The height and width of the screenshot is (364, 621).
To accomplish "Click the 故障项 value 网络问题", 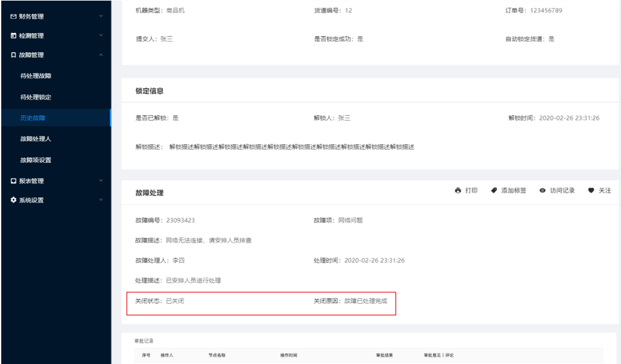I will pyautogui.click(x=350, y=220).
